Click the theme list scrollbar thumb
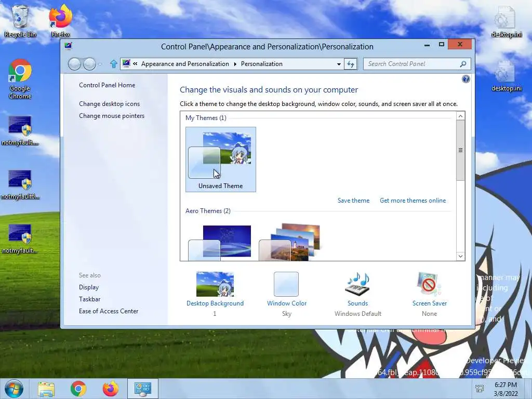The image size is (532, 399). click(460, 150)
